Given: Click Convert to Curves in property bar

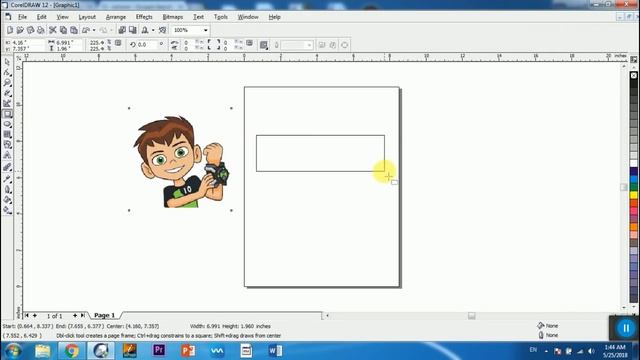Looking at the screenshot, I should click(344, 45).
